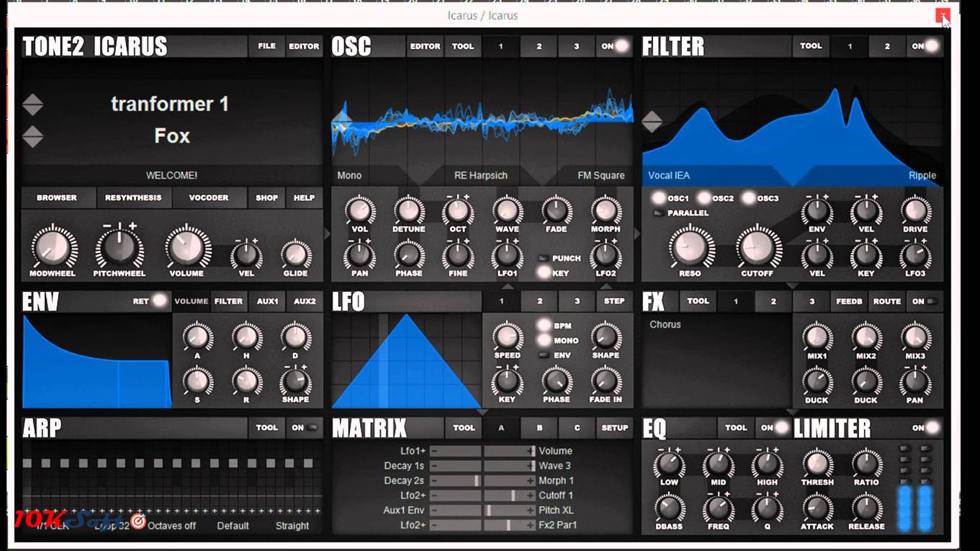Click the LFO triangle waveform display
Screen dimensions: 980x551
point(406,361)
